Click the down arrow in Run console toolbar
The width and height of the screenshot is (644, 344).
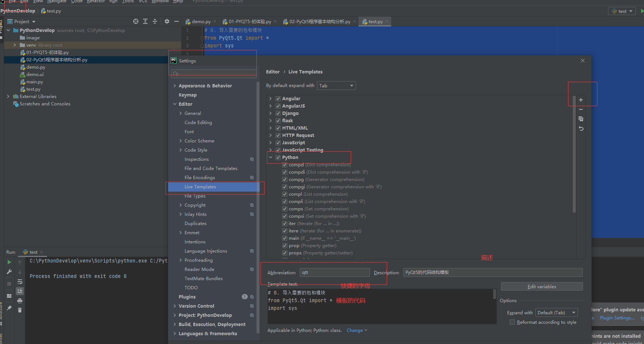coord(20,272)
